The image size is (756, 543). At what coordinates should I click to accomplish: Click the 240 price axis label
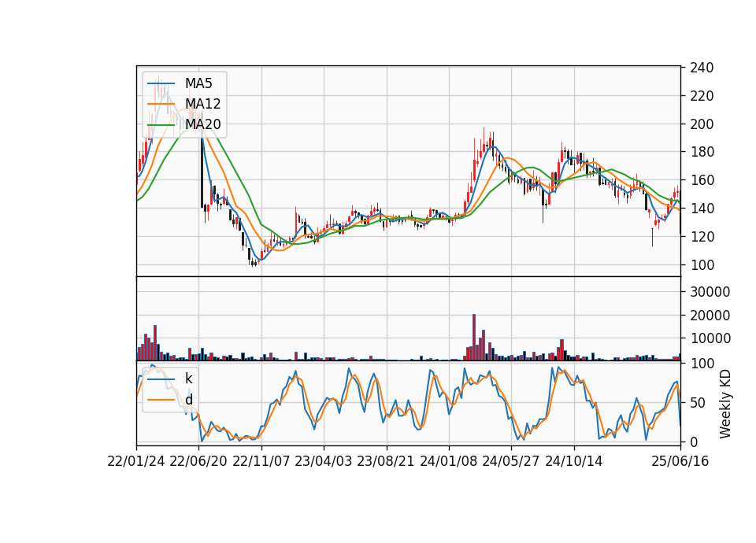point(702,68)
